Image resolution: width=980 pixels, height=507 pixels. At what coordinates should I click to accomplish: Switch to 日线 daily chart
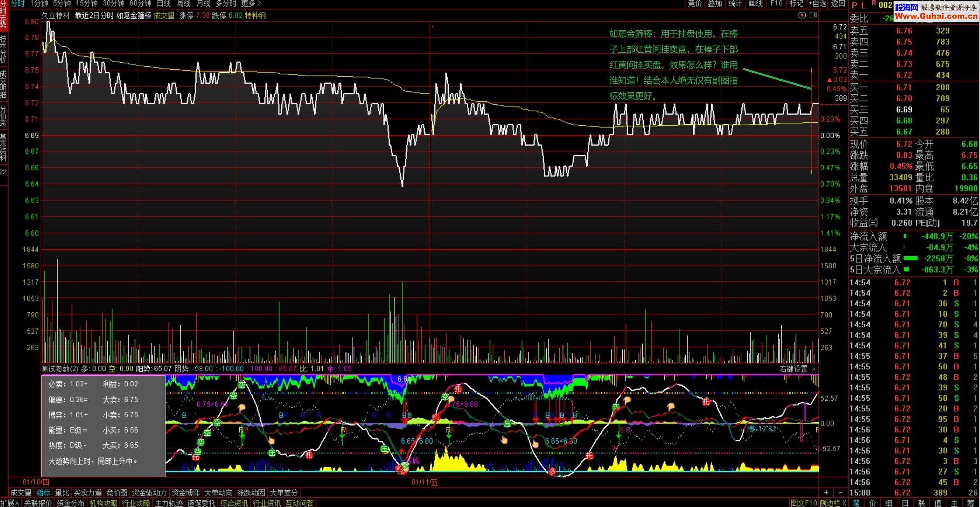[163, 4]
